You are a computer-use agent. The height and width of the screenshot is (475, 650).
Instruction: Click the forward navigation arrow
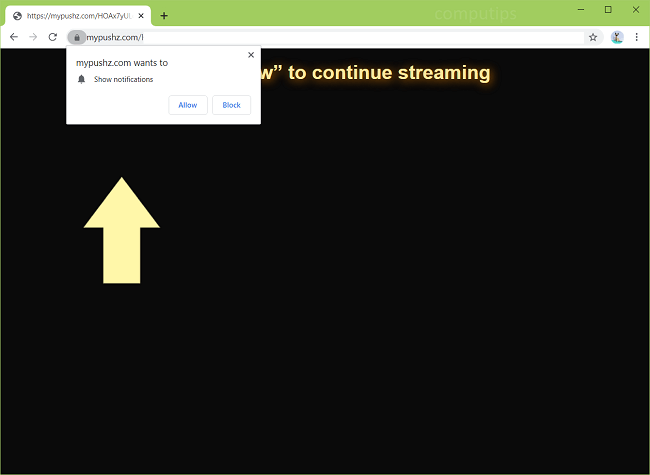coord(33,37)
